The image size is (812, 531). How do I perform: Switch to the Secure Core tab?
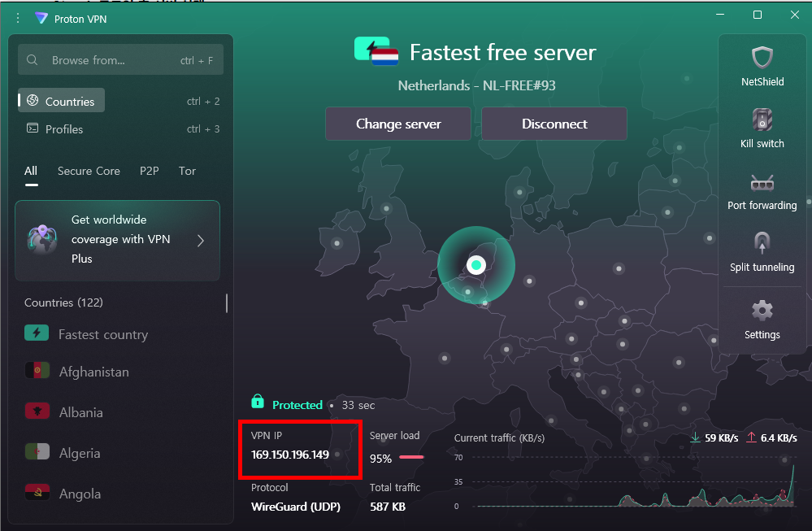coord(89,171)
